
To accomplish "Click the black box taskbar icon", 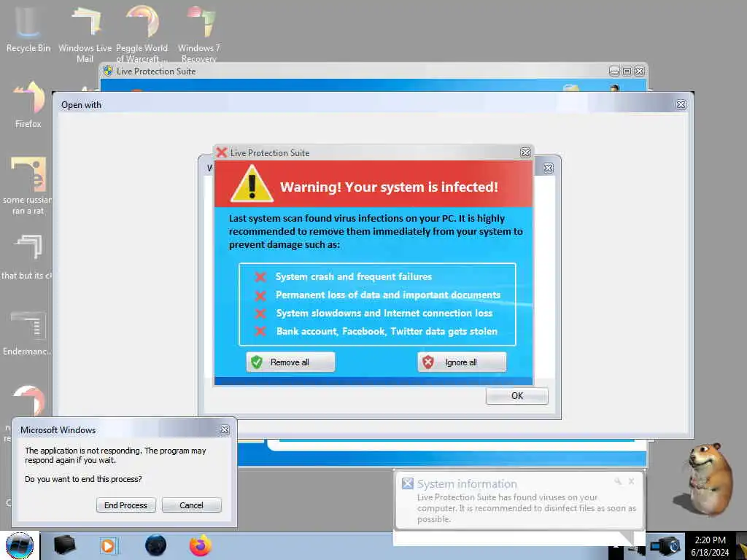I will click(x=65, y=545).
